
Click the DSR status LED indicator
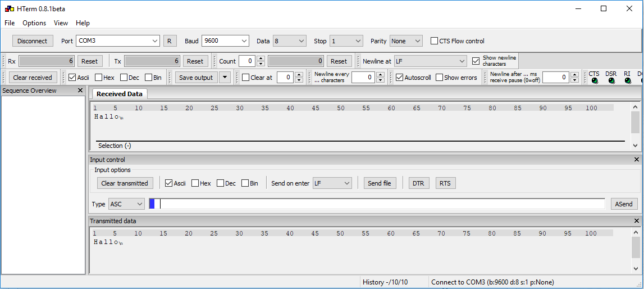click(611, 81)
